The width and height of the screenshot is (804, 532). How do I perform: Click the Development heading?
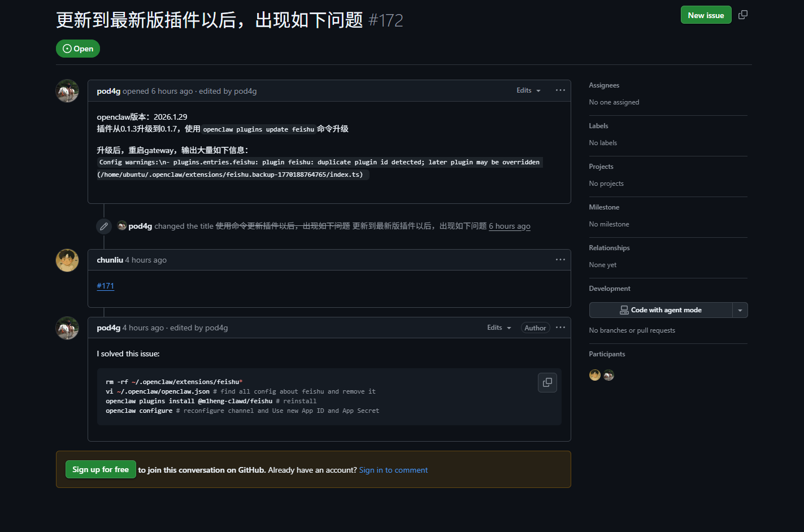(x=610, y=289)
